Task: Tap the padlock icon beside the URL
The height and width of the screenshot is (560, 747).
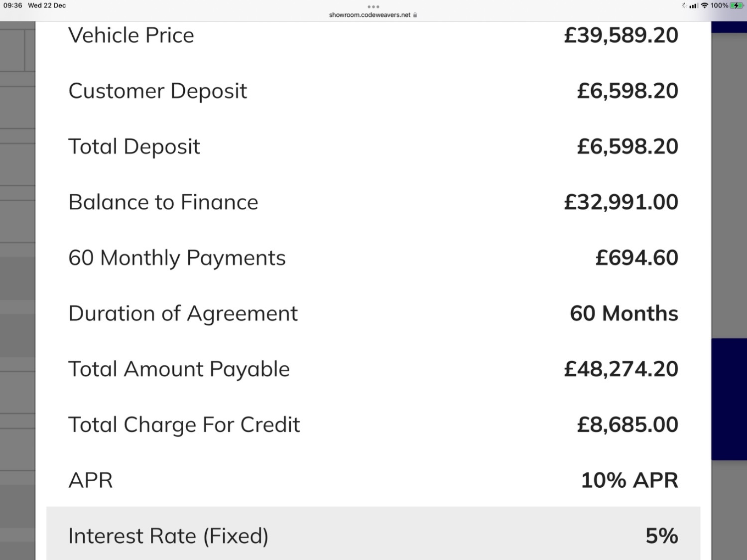Action: pos(415,15)
